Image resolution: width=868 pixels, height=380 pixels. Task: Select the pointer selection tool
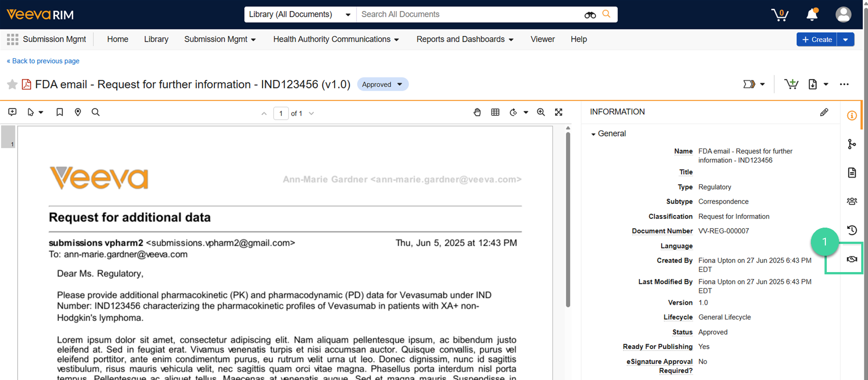coord(31,112)
